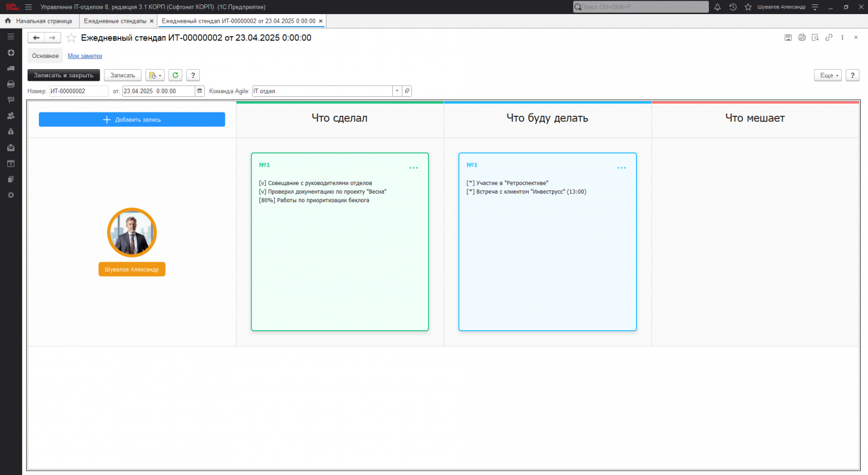Click text Совещание с руководителями отделов
868x475 pixels.
point(320,183)
